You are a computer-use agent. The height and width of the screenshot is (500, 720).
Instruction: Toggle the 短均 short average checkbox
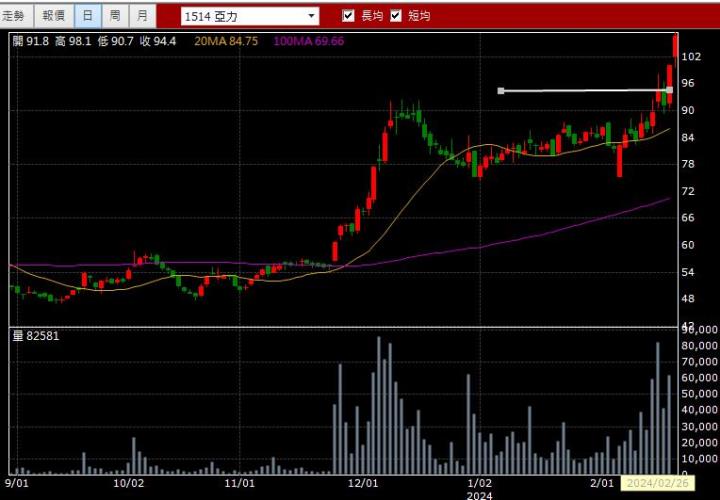click(396, 16)
